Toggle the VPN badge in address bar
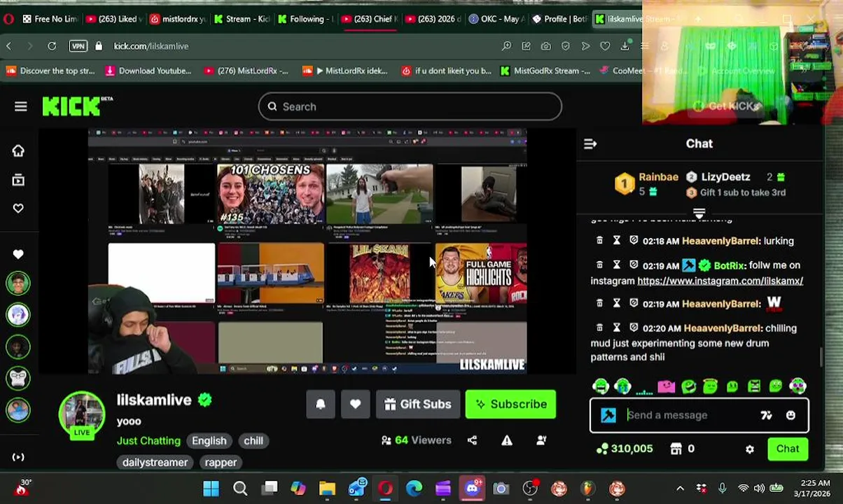The image size is (843, 504). (78, 46)
